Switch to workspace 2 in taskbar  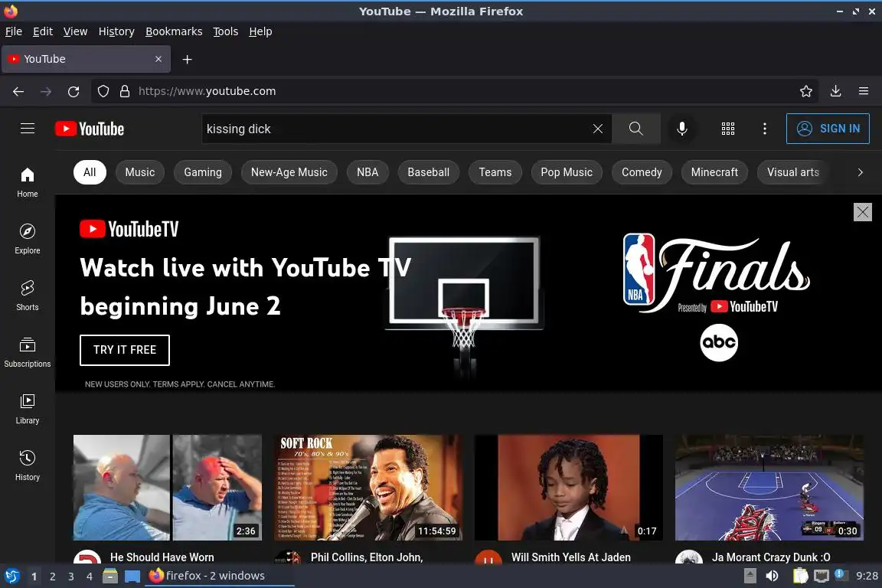tap(52, 577)
